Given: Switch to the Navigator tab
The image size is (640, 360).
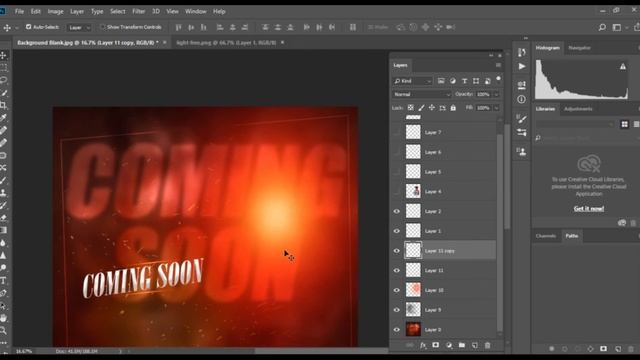Looking at the screenshot, I should [x=579, y=48].
